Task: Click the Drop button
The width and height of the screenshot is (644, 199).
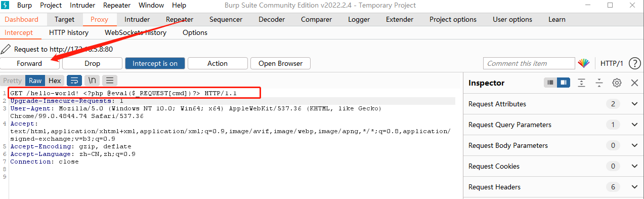Action: (92, 63)
